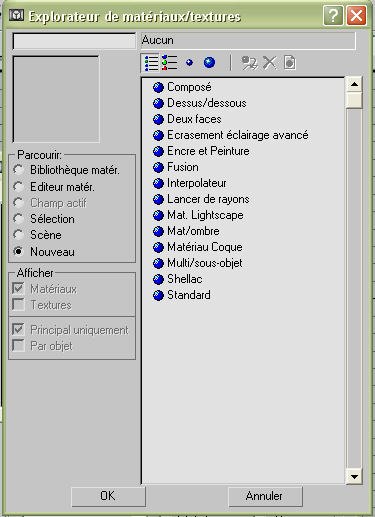Click the blue sphere beside Interpolateur
The width and height of the screenshot is (375, 517).
click(x=158, y=183)
